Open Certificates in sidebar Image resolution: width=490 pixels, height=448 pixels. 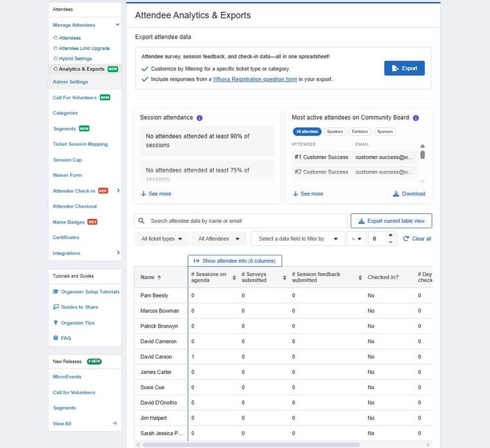66,238
